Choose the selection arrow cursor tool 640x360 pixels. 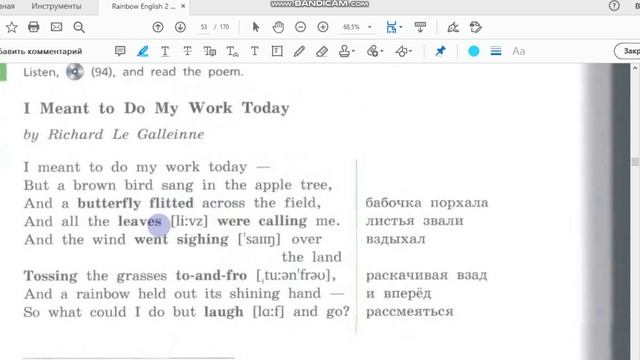tap(256, 27)
